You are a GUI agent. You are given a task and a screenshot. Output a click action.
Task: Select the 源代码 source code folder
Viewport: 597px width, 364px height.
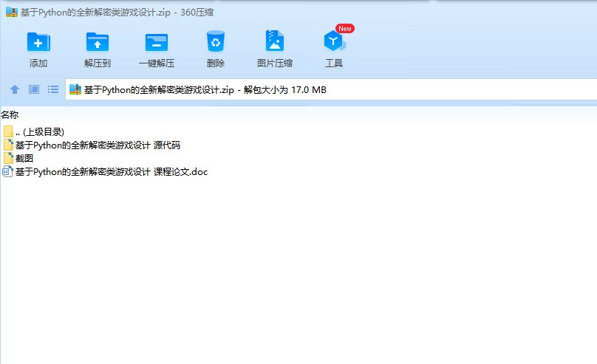click(92, 145)
